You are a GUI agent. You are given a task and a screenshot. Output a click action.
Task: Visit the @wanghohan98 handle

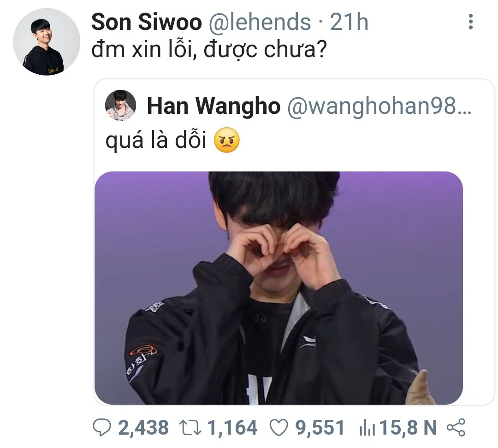tap(379, 106)
